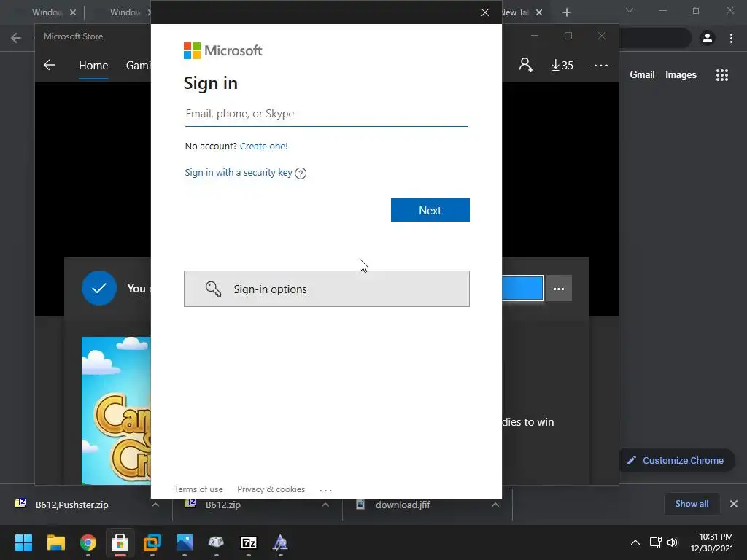
Task: Click Chrome back navigation arrow
Action: [16, 38]
